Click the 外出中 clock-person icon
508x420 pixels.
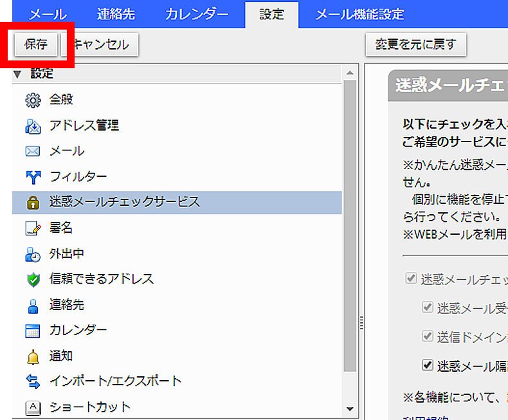coord(32,253)
